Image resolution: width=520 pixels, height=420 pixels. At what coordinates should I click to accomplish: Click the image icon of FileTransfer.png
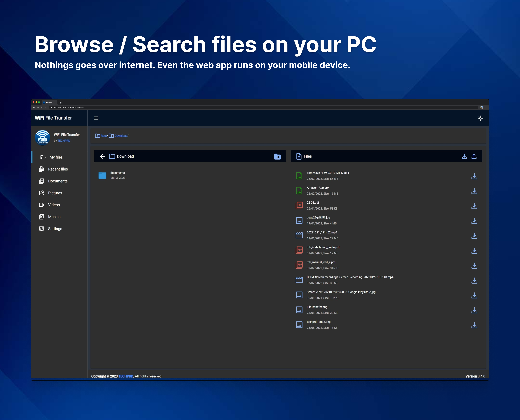299,310
